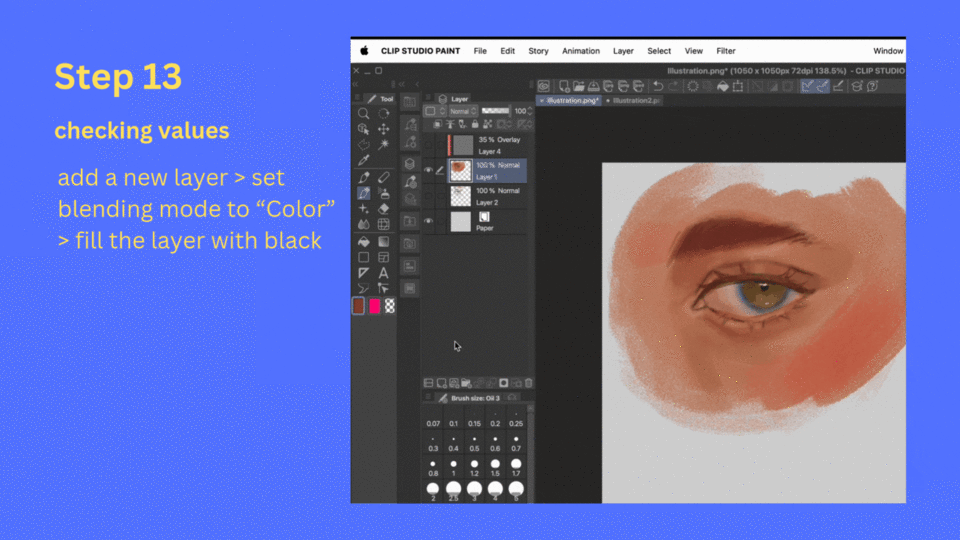Screen dimensions: 960x540
Task: Click the Clip Studio launcher icon
Action: (x=544, y=86)
